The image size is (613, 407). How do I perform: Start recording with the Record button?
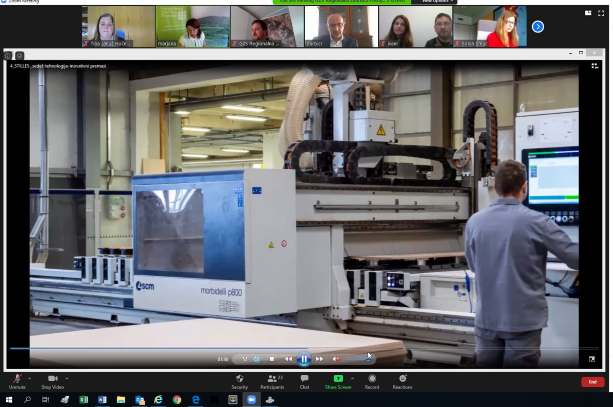pyautogui.click(x=372, y=382)
